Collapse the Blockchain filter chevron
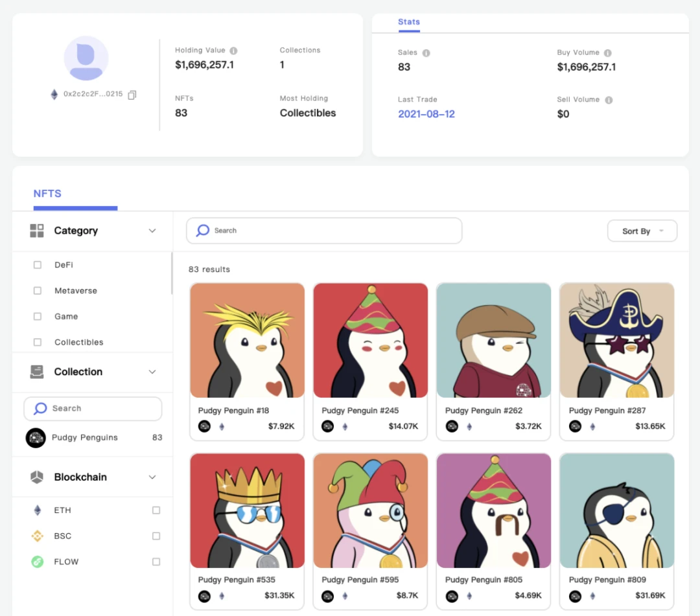 (152, 477)
